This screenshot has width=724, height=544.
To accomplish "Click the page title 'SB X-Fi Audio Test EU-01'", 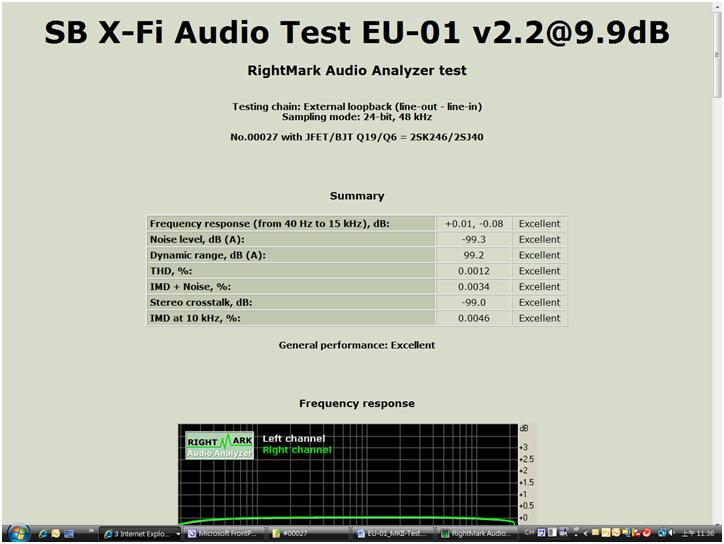I will point(356,32).
